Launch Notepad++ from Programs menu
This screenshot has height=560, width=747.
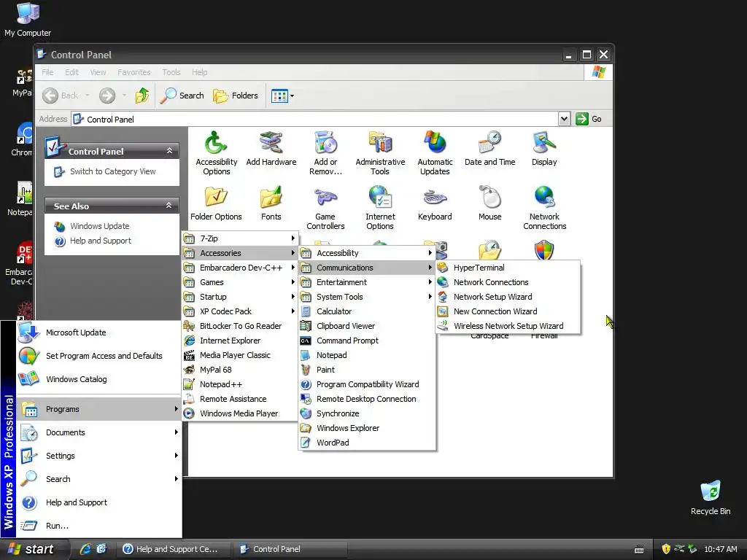(239, 384)
